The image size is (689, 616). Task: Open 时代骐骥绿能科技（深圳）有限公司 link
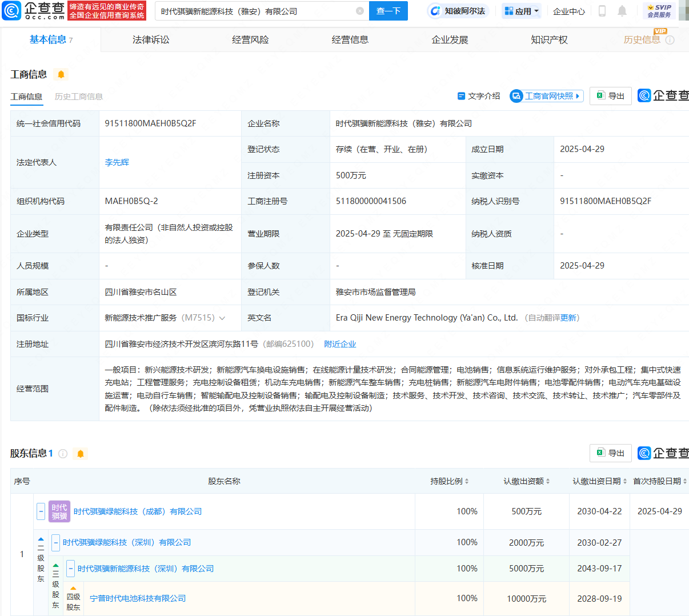click(x=127, y=542)
